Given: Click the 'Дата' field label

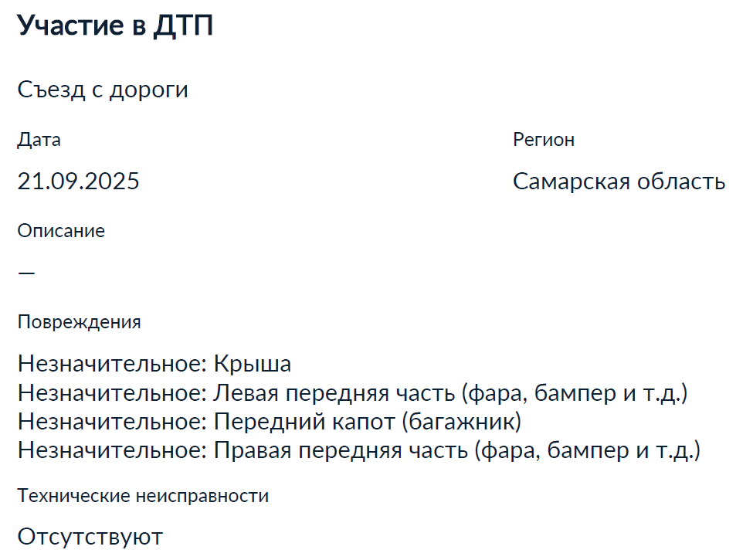Looking at the screenshot, I should 39,140.
